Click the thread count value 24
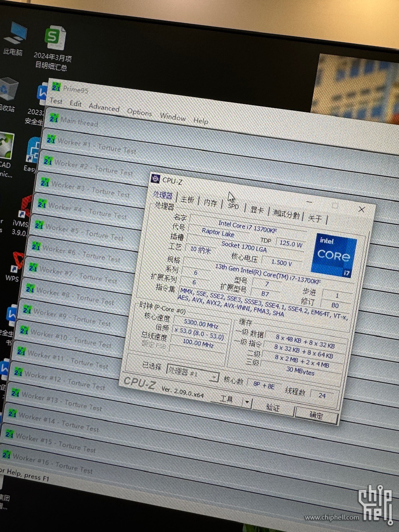This screenshot has width=399, height=532. [323, 395]
